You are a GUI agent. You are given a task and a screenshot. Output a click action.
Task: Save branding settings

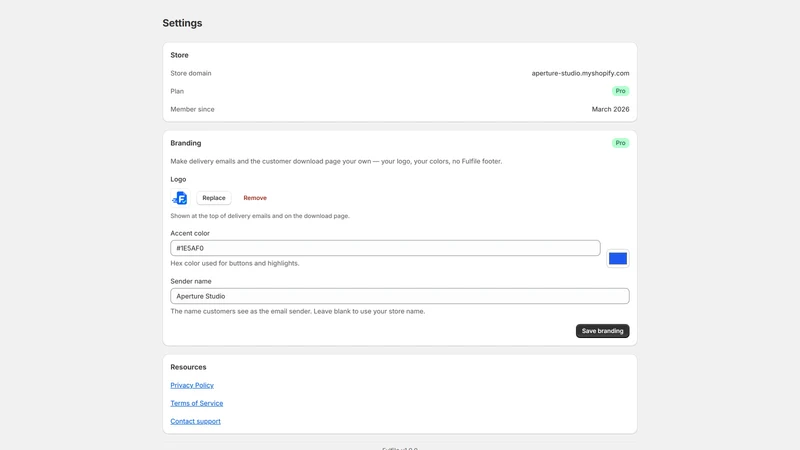[x=603, y=331]
